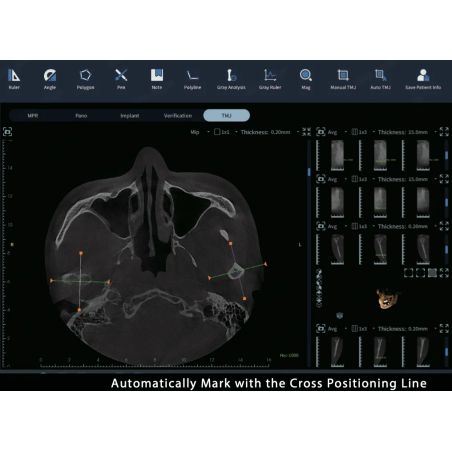Click slice slider of topmost slice row

446,156
